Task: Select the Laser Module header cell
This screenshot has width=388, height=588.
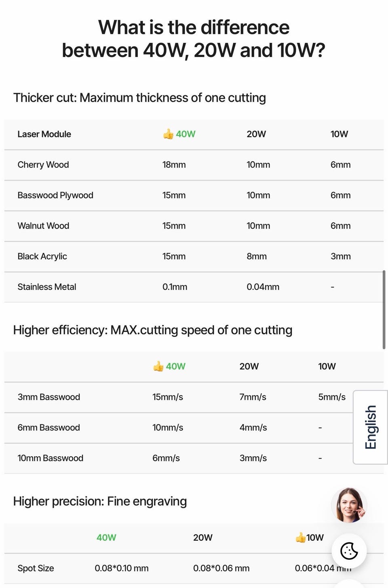Action: (44, 134)
